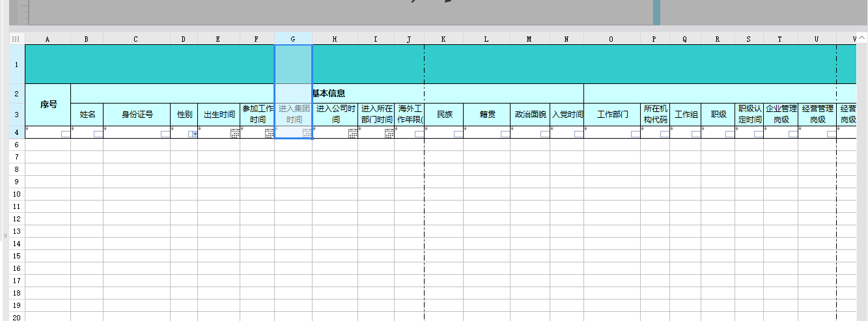Click the calendar widget icon under 出生时间
868x321 pixels.
click(235, 133)
